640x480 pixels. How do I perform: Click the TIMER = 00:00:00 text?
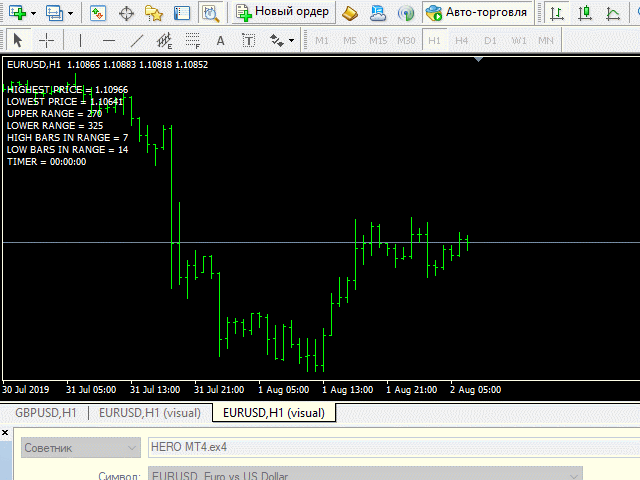coord(47,162)
